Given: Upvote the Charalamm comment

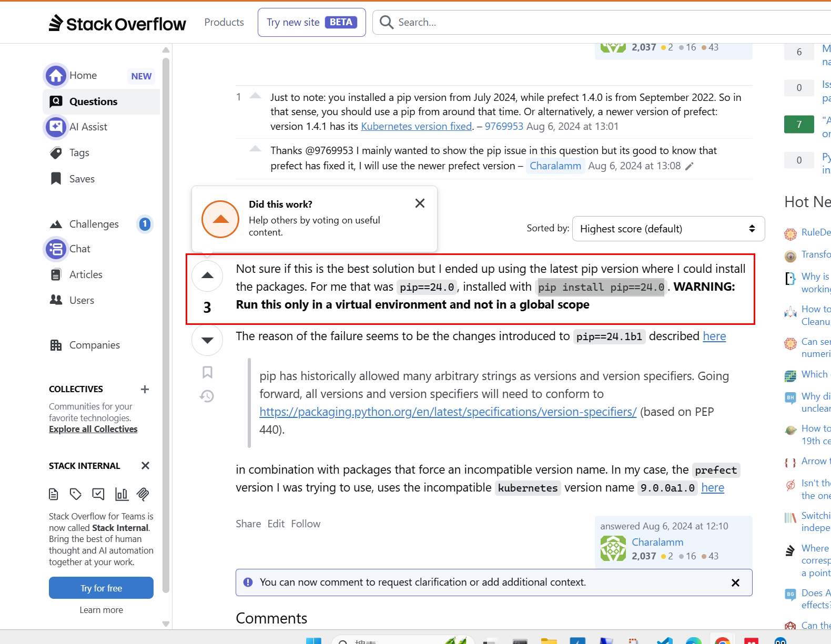Looking at the screenshot, I should click(x=255, y=149).
